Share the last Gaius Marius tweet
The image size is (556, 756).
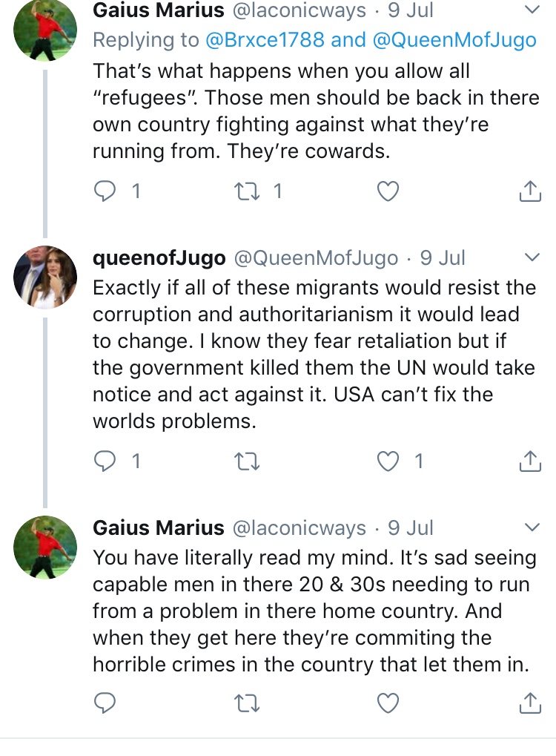click(x=529, y=701)
